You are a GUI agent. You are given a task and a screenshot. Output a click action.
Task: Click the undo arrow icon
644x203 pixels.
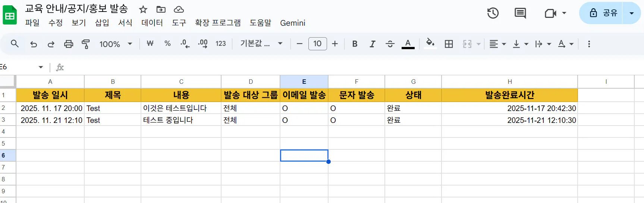pos(34,44)
